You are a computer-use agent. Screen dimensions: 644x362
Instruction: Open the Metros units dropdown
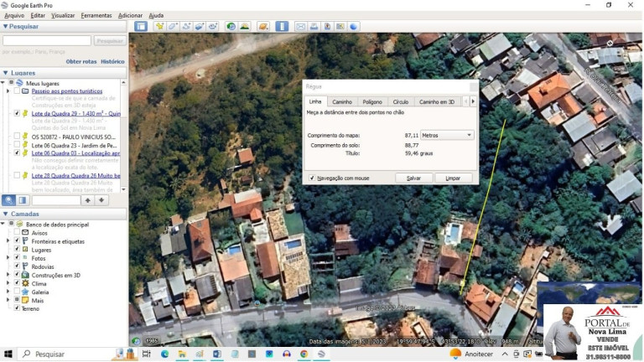447,135
